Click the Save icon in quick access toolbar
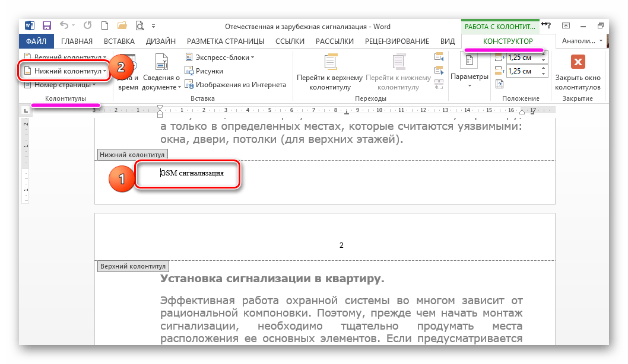This screenshot has height=364, width=628. (x=47, y=26)
